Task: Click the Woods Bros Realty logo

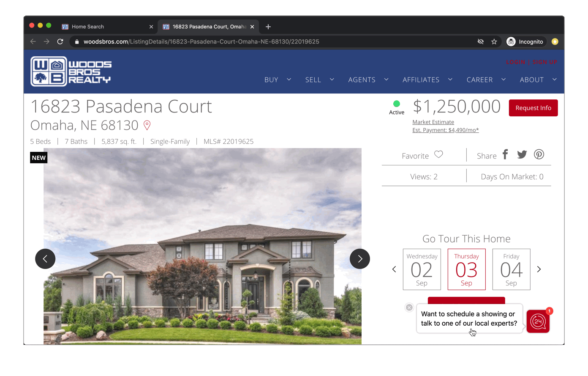Action: pyautogui.click(x=70, y=71)
